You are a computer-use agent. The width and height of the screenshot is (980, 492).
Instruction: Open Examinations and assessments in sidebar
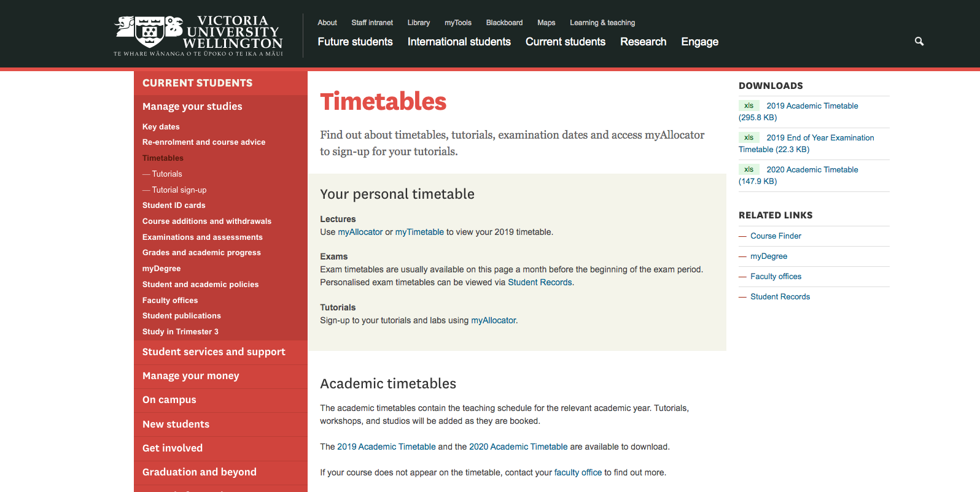203,237
